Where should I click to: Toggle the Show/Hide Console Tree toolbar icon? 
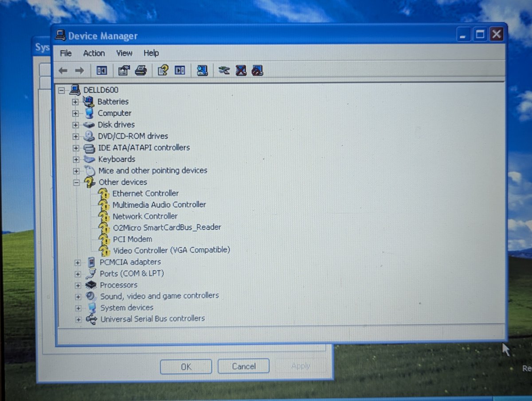102,70
